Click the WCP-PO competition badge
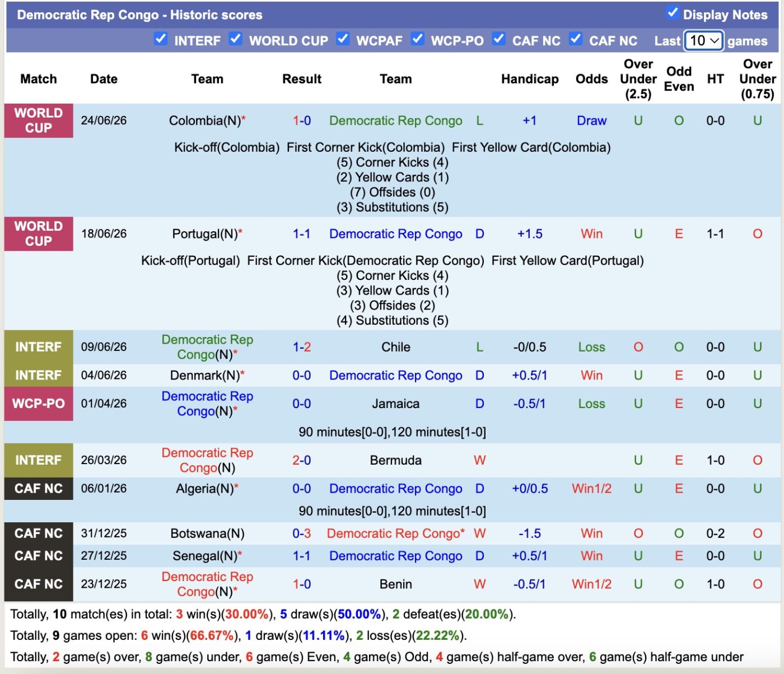Screen dimensions: 784x674 pyautogui.click(x=39, y=404)
